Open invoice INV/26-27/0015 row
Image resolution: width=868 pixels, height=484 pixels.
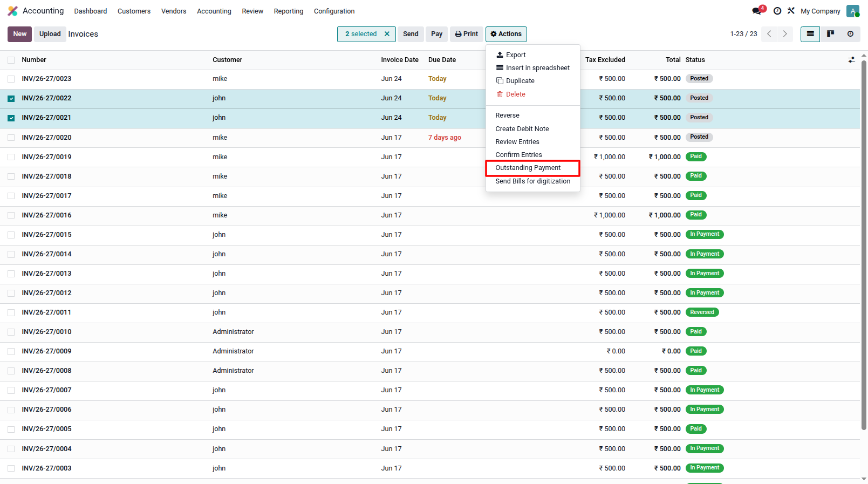(430, 235)
